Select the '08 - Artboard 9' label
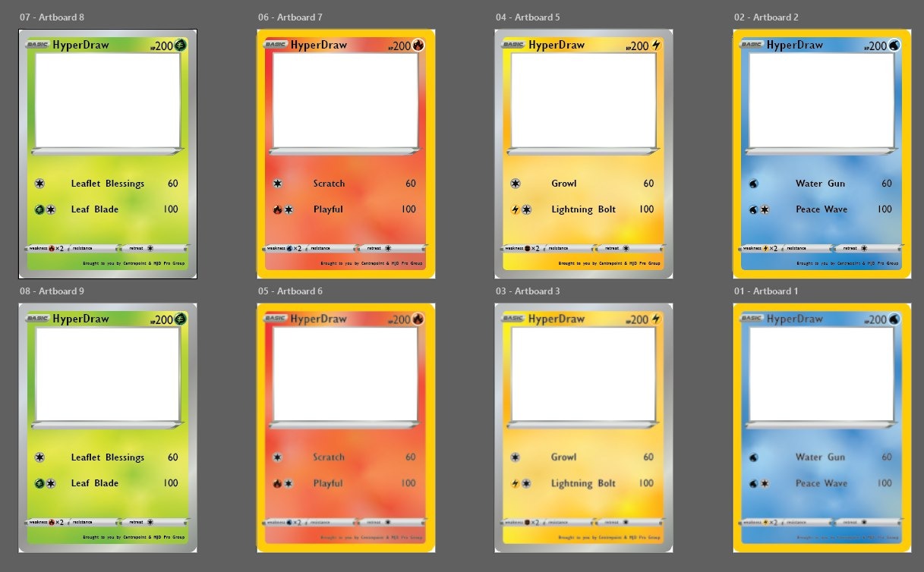924x572 pixels. pos(52,291)
